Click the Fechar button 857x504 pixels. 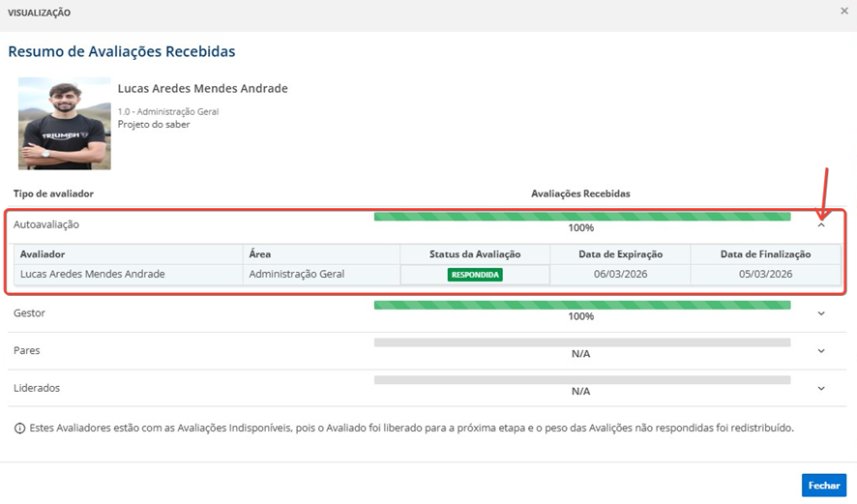(x=823, y=486)
